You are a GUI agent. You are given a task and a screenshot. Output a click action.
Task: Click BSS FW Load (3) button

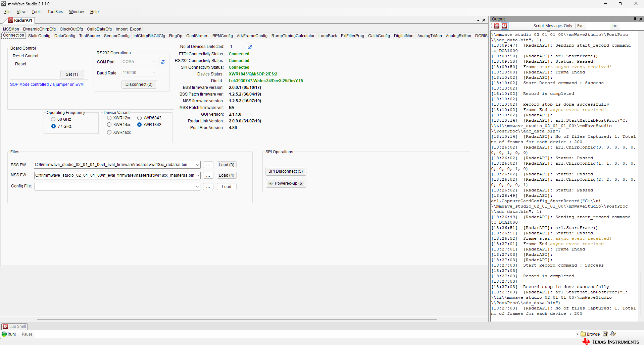click(227, 165)
